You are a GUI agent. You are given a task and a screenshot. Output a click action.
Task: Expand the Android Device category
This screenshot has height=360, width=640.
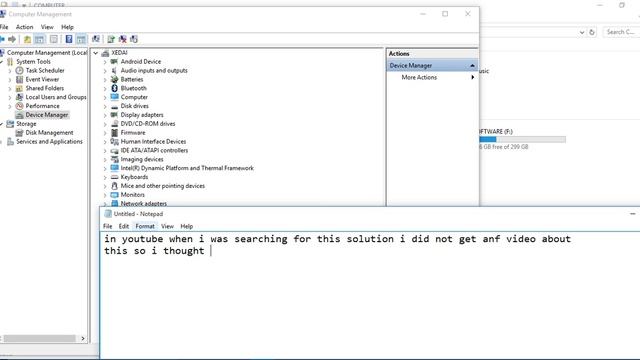click(105, 62)
